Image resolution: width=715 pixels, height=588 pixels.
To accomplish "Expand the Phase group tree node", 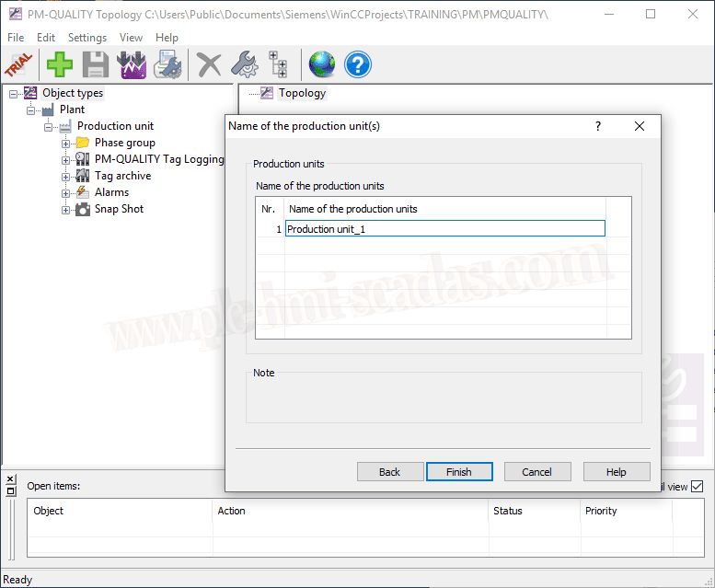I will coord(66,144).
